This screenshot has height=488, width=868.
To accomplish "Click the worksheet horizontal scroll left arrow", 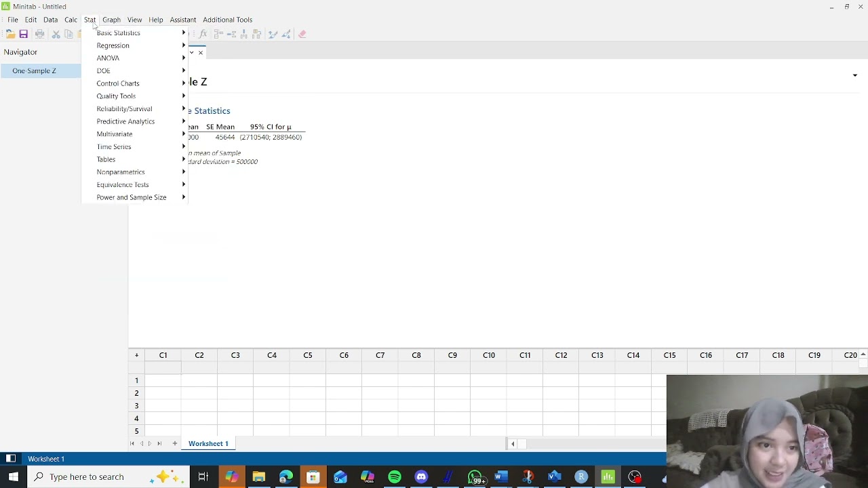I will (513, 444).
